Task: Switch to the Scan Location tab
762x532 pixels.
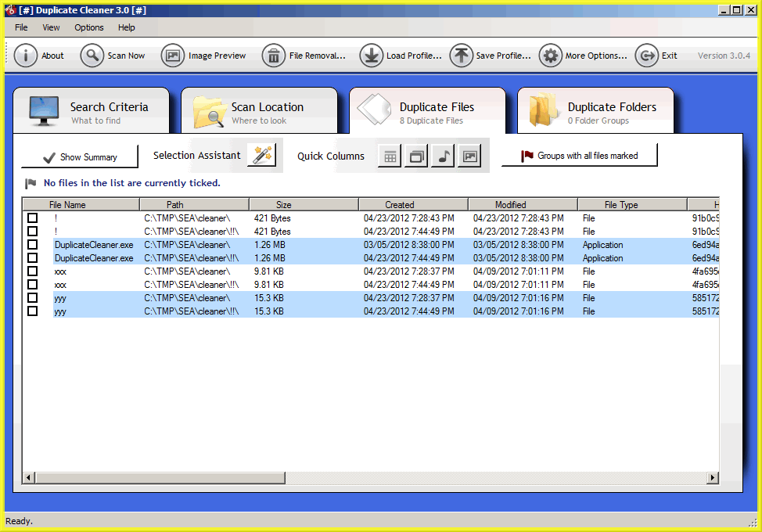Action: click(258, 111)
